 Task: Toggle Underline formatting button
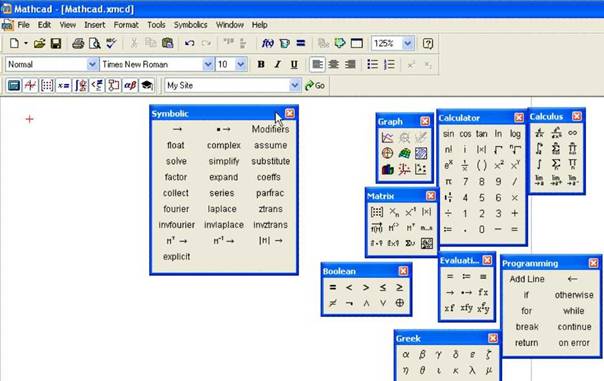point(294,64)
